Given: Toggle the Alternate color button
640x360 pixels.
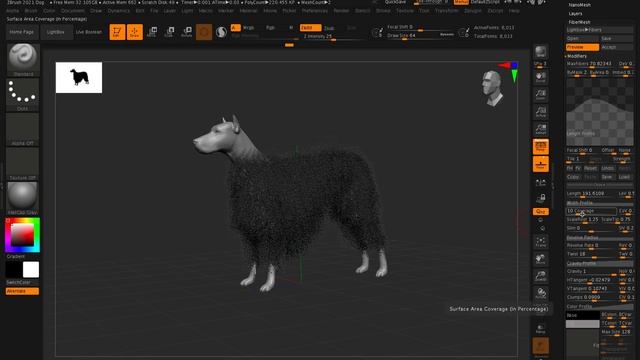Looking at the screenshot, I should (x=22, y=291).
